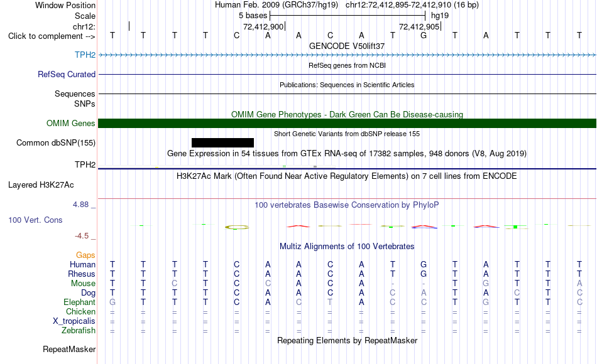Click the 'chr12:72,412,895-72,412,910 (16 bp)' position text
The image size is (597, 364).
pos(412,5)
